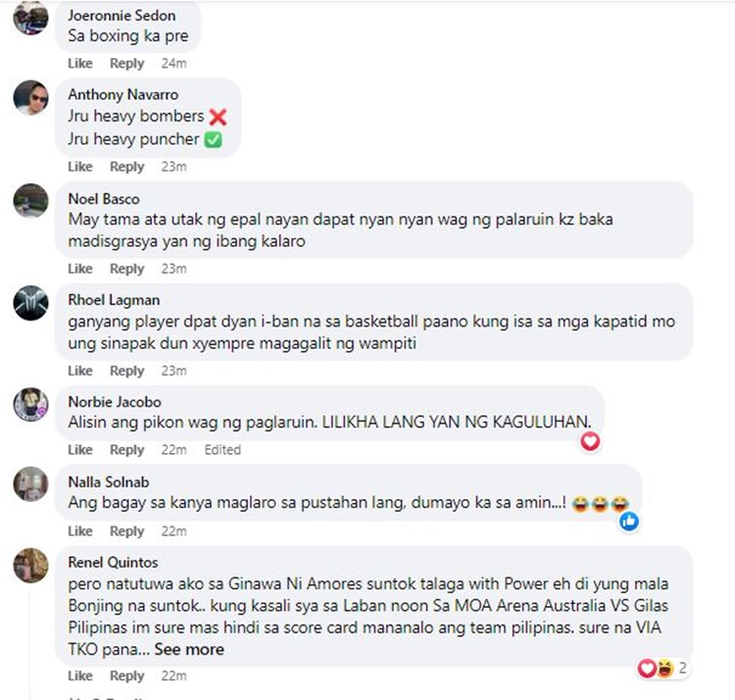Like Noel Basco's comment

(80, 269)
